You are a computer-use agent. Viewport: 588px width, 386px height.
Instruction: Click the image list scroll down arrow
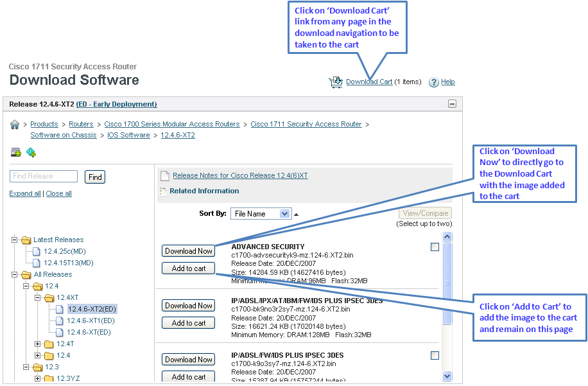(447, 376)
